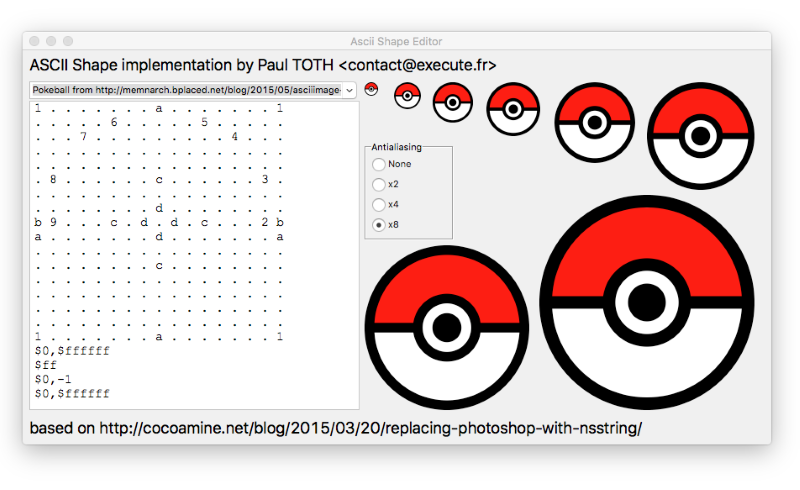Viewport: 800px width, 490px height.
Task: Click the digit 3 in the ASCII grid
Action: pos(265,180)
